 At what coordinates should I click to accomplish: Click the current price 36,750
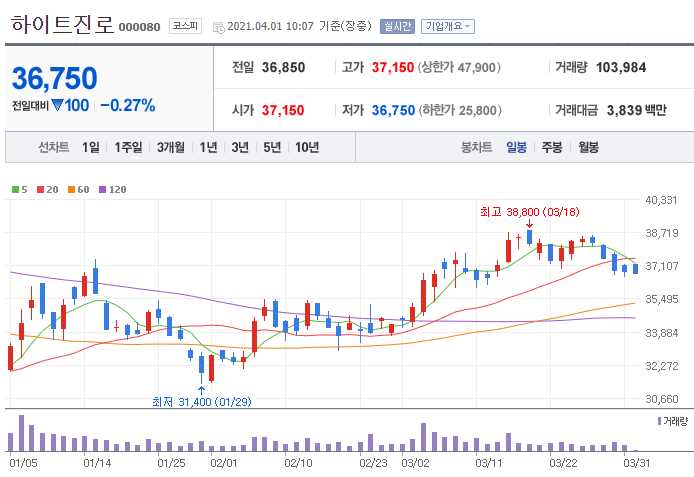(54, 78)
